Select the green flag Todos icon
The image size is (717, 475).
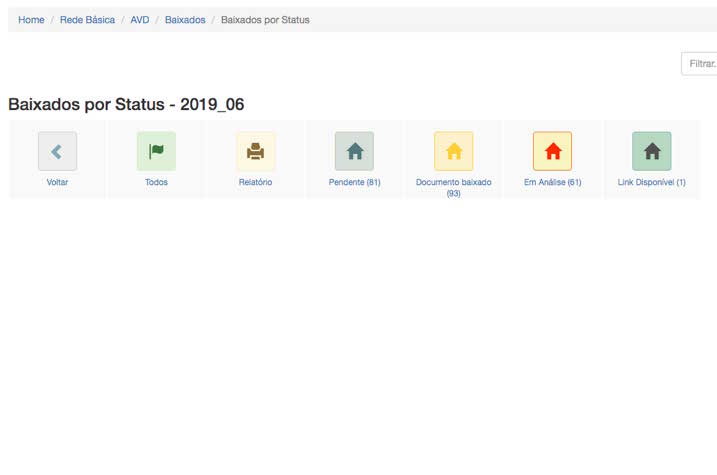click(x=156, y=151)
